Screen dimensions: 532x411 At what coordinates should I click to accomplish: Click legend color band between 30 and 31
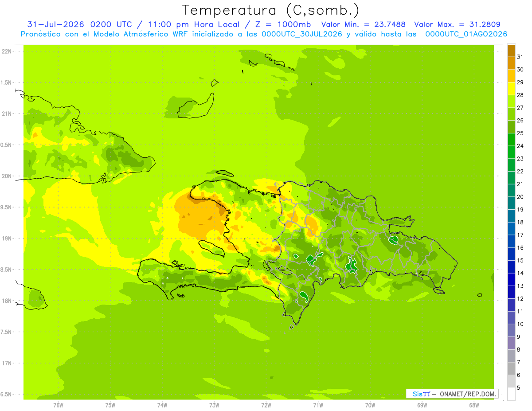[512, 63]
